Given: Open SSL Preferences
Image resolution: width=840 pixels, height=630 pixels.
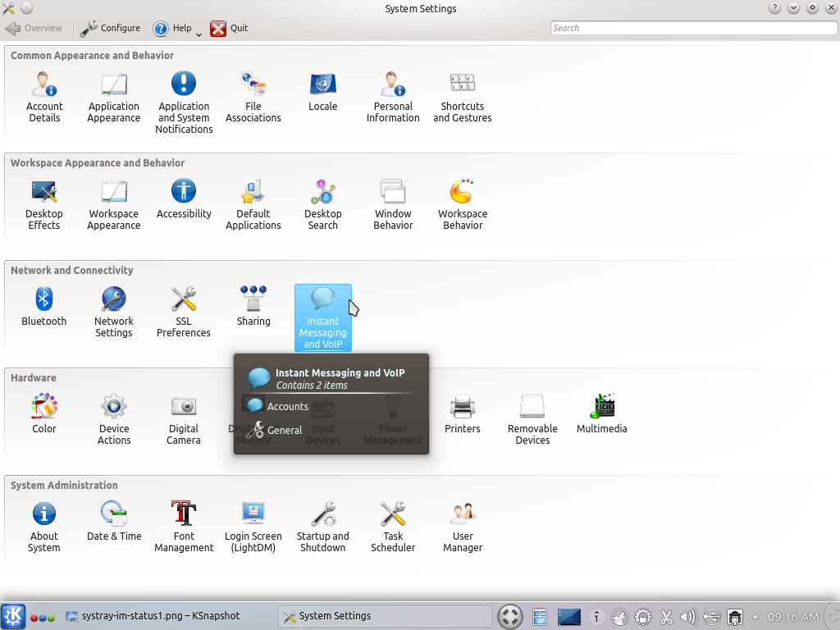Looking at the screenshot, I should 184,313.
